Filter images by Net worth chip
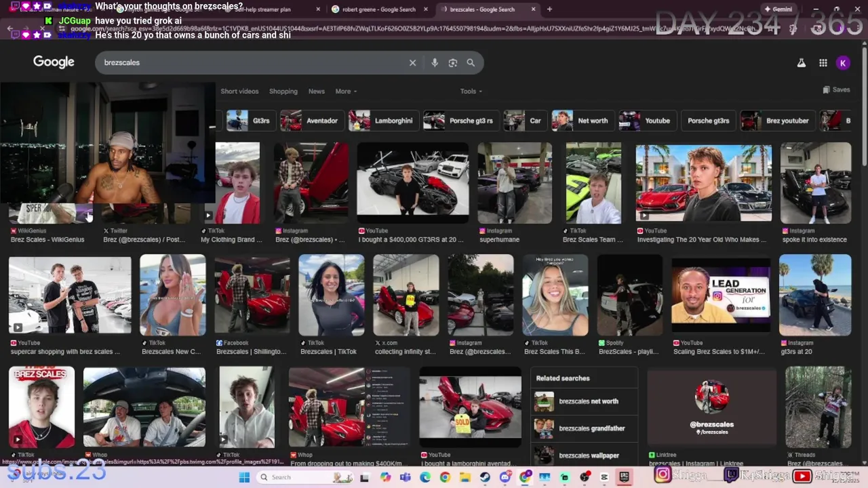This screenshot has width=868, height=488. click(582, 121)
